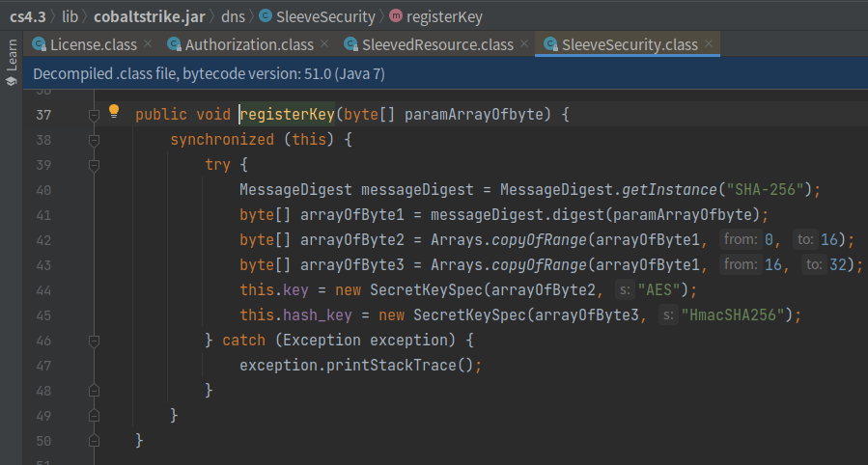
Task: Open the Learn side panel
Action: pos(11,63)
